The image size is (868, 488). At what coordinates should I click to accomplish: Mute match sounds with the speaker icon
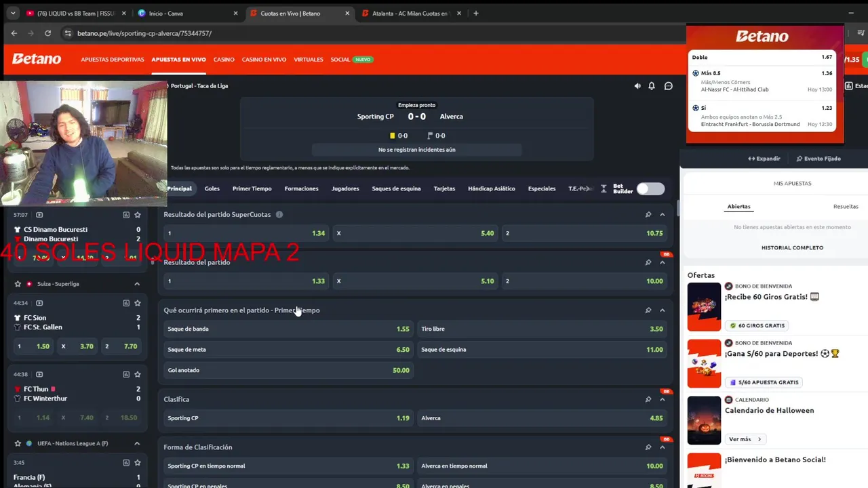[637, 86]
